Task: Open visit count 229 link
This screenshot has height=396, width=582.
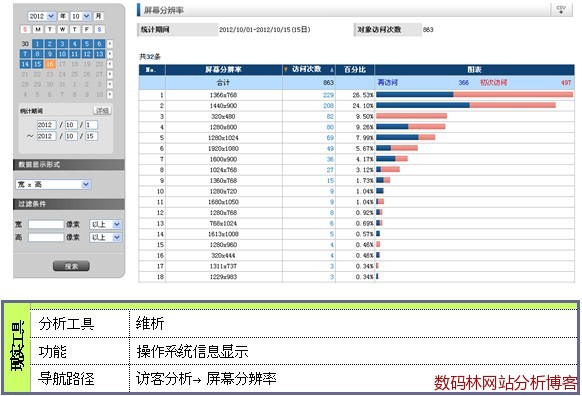Action: pyautogui.click(x=328, y=95)
